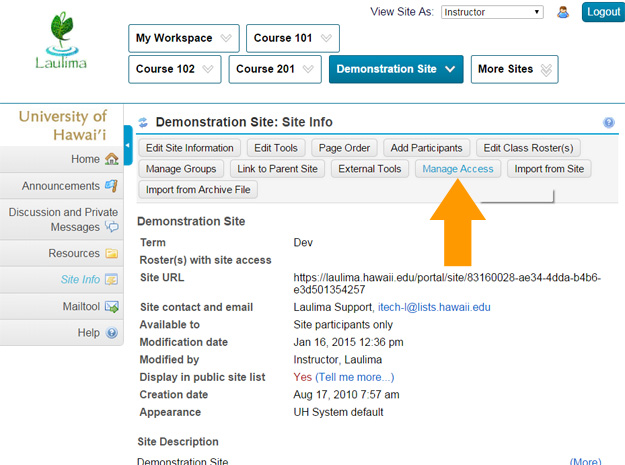The image size is (625, 465).
Task: Click the 'Instructor, Laulima' value
Action: coord(338,360)
